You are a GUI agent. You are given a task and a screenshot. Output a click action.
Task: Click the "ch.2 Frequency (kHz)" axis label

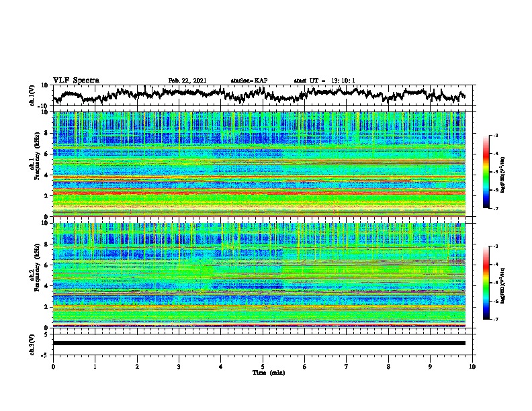point(34,267)
